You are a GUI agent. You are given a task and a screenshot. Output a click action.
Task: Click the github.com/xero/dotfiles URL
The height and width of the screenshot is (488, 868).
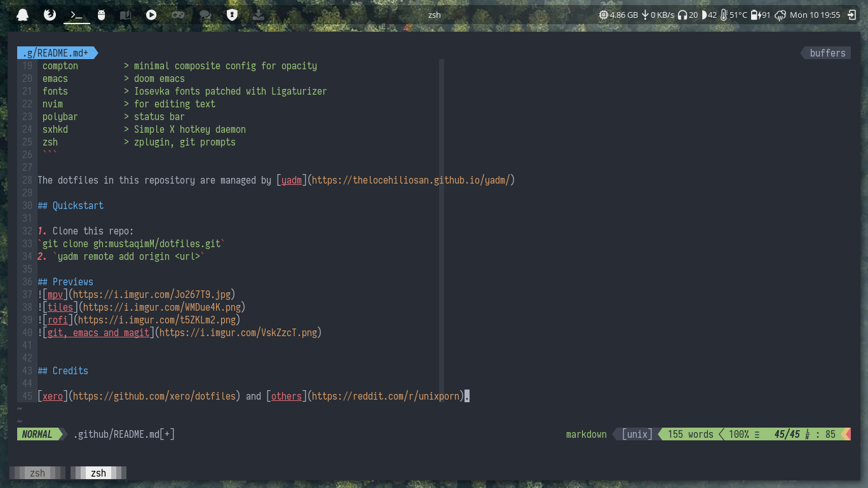tap(154, 396)
